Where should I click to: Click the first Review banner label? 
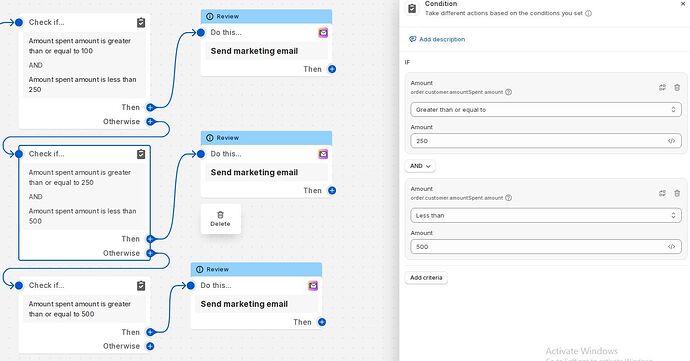click(228, 16)
